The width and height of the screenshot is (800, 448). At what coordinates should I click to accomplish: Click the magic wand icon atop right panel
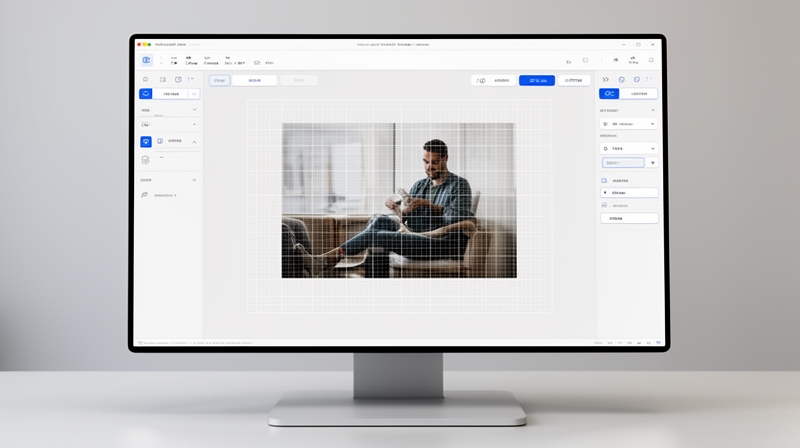[x=606, y=80]
